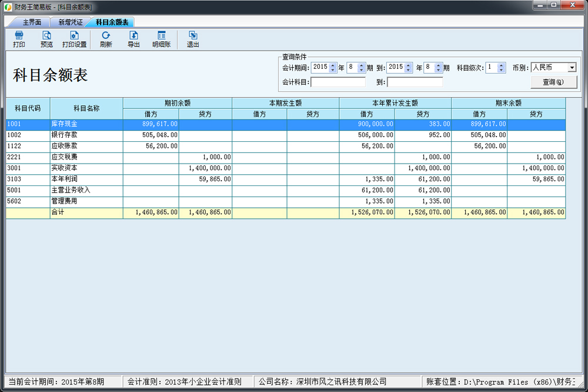
Task: Increase the account level (科目级次) spinner
Action: coord(501,65)
